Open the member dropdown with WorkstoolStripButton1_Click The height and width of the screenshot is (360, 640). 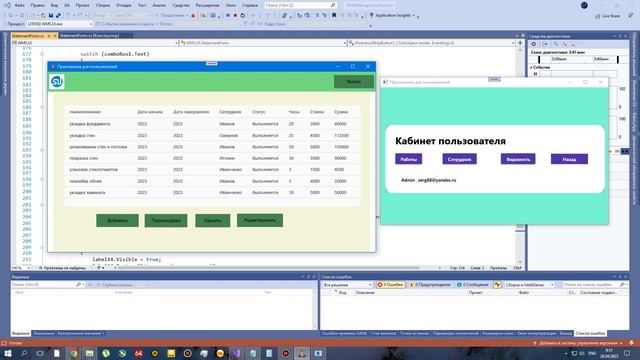point(432,43)
